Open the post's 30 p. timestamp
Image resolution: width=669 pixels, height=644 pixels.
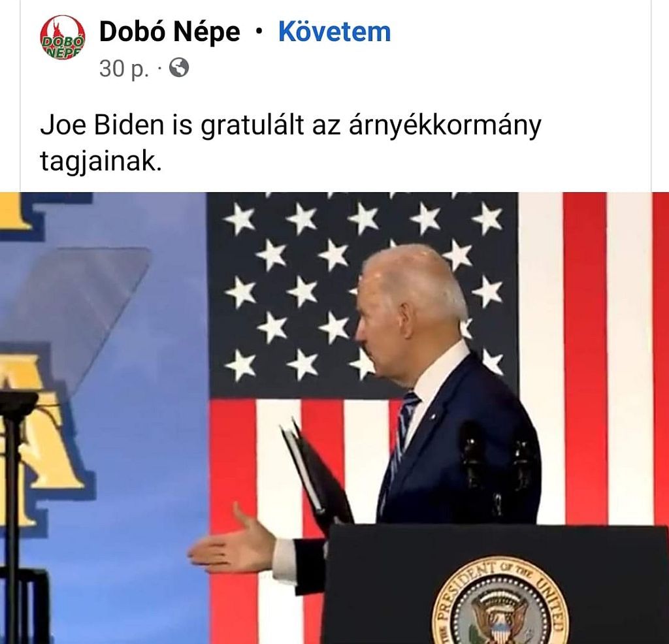(125, 68)
